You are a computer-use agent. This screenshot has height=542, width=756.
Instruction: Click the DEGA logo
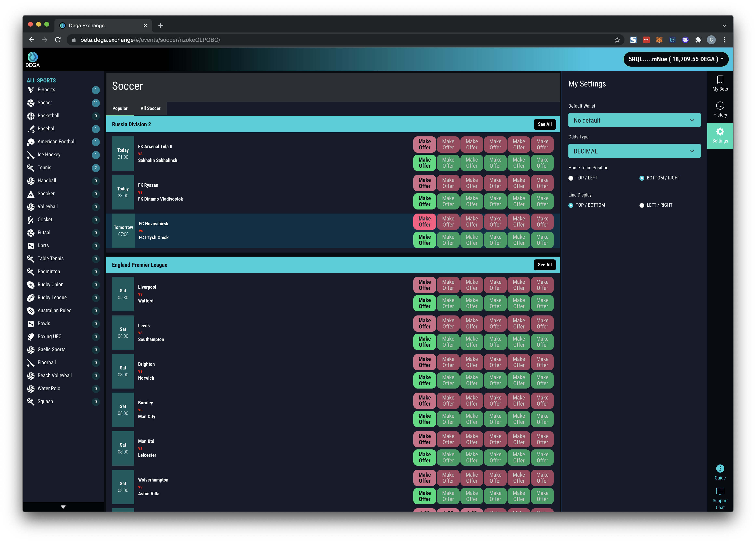33,60
